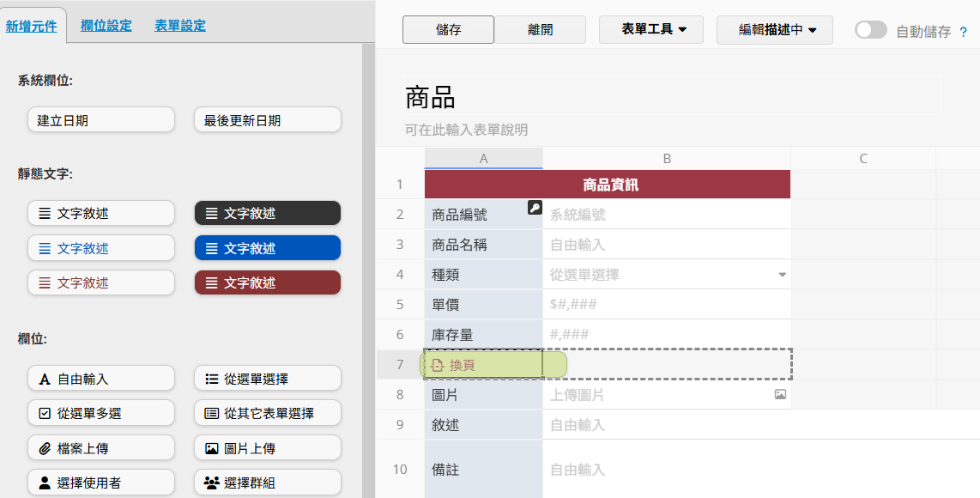Screen dimensions: 980x498
Task: Add a 選擇使用者 user field element
Action: click(x=101, y=483)
